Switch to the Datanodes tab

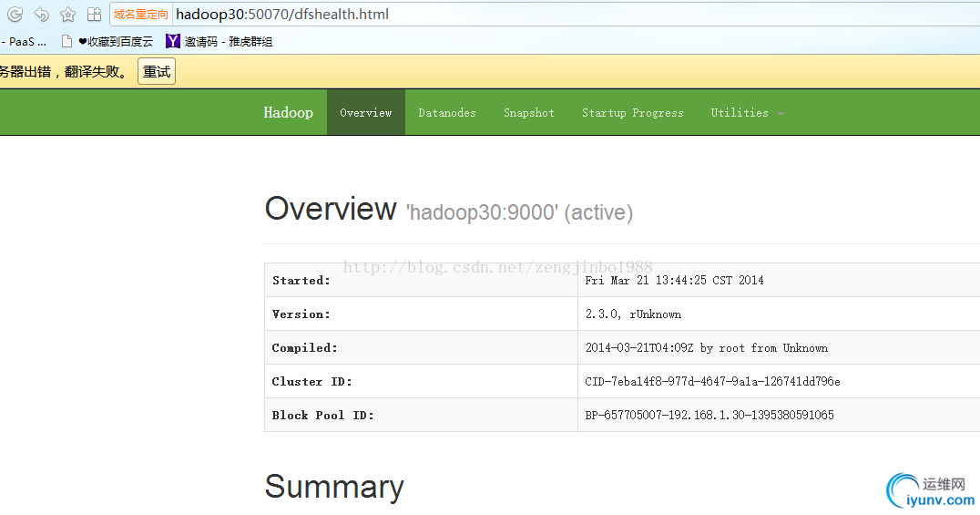click(x=447, y=113)
